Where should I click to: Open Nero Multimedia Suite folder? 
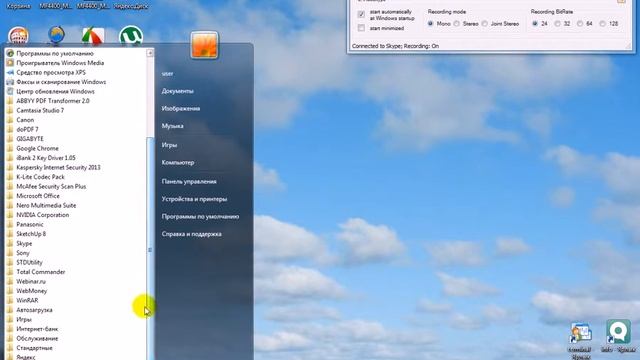41,205
